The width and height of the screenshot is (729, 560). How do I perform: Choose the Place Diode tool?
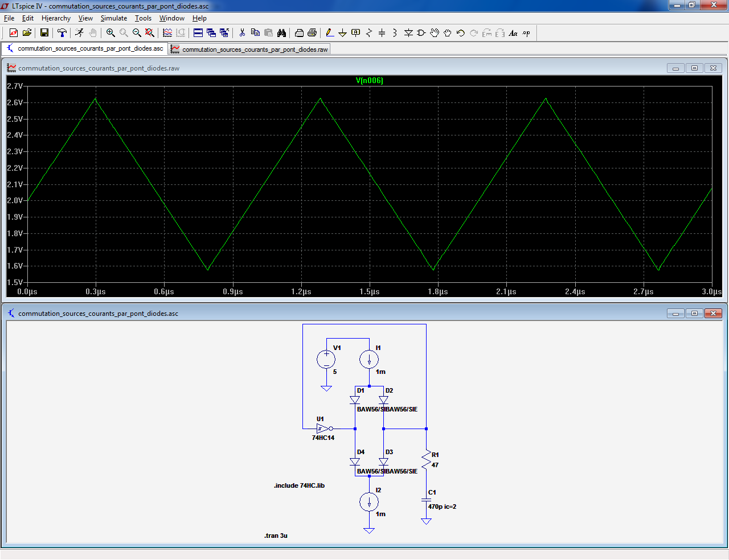coord(408,33)
